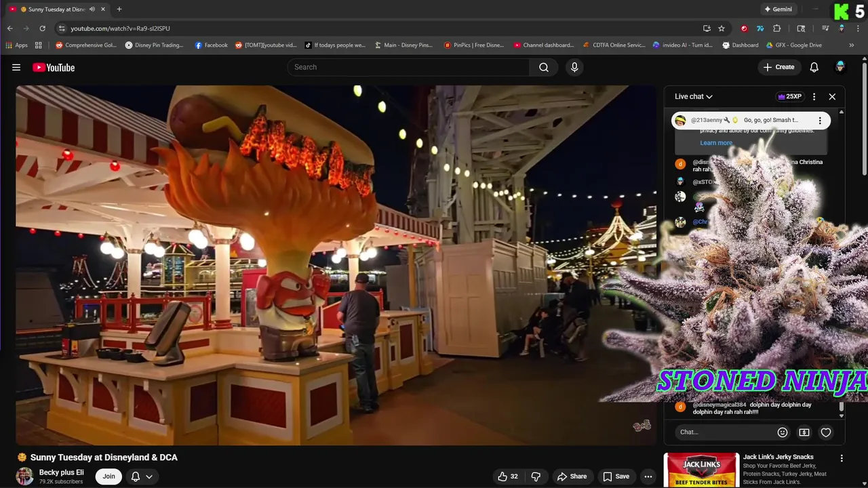868x488 pixels.
Task: Send a heart reaction in chat
Action: click(826, 432)
